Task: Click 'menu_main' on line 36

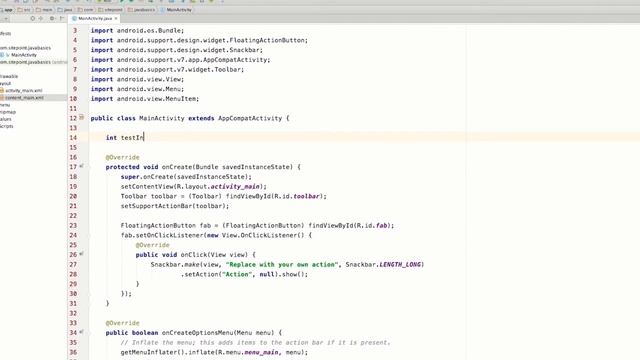Action: click(261, 353)
